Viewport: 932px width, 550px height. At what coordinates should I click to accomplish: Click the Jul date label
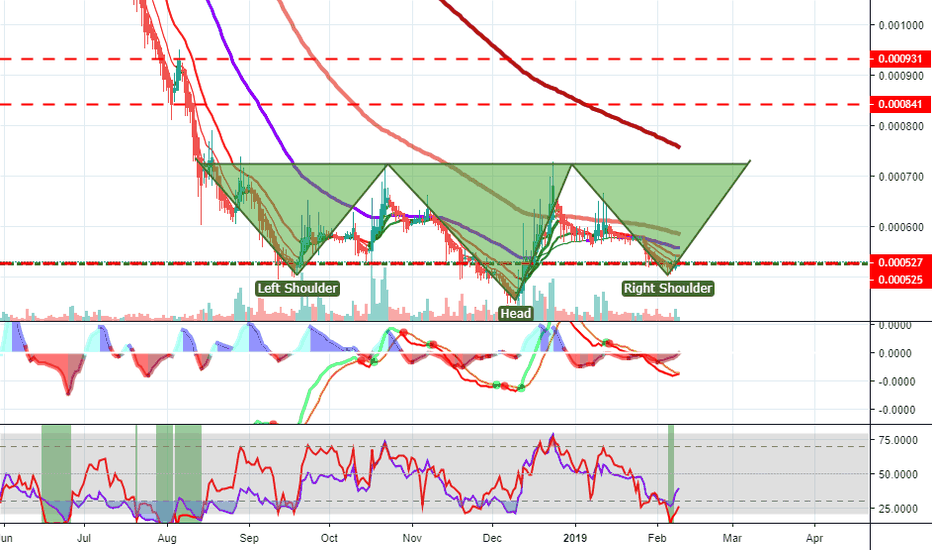84,538
